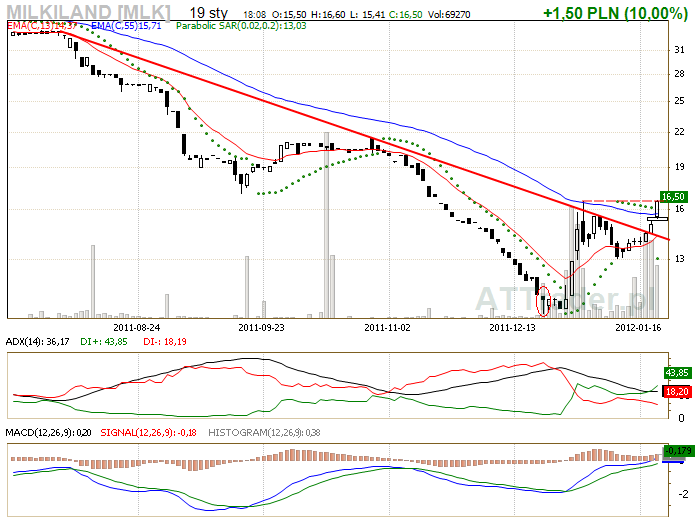Click the date label 2011-09-23

[x=261, y=328]
